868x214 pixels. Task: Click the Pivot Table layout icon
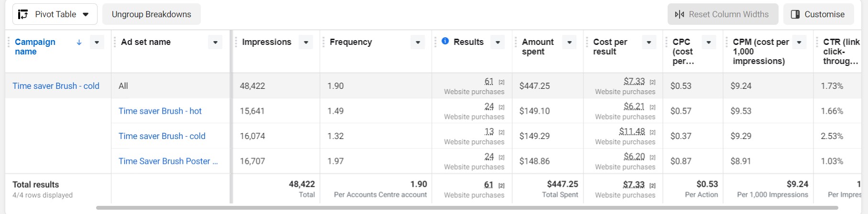coord(23,14)
